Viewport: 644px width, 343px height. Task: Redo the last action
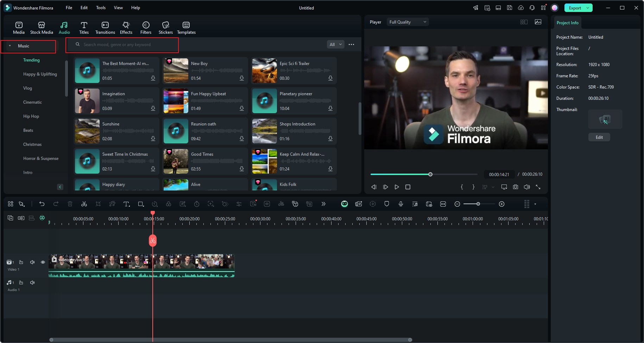[56, 204]
